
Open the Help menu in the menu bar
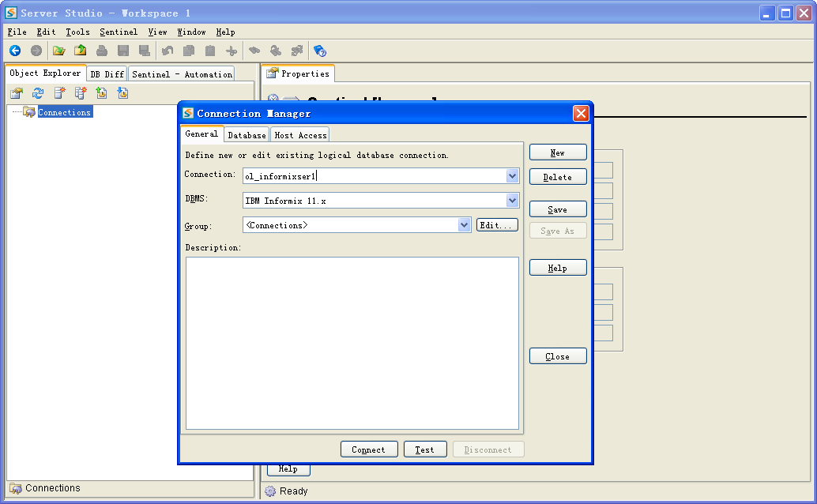pos(225,32)
